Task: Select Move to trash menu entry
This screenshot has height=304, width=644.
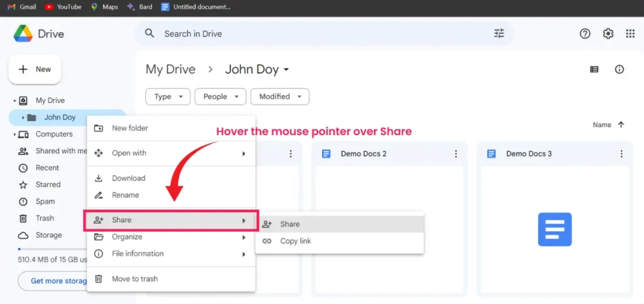Action: click(x=135, y=279)
